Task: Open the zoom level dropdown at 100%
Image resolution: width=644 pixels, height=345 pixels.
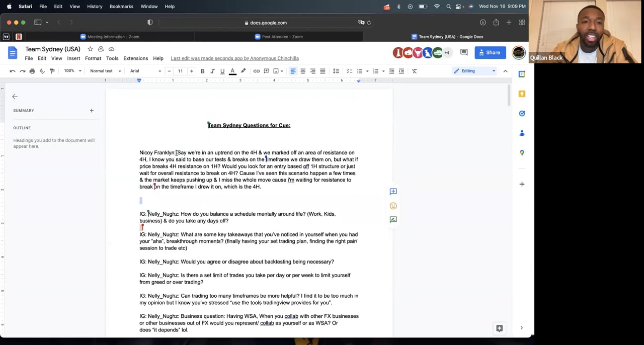Action: tap(72, 71)
